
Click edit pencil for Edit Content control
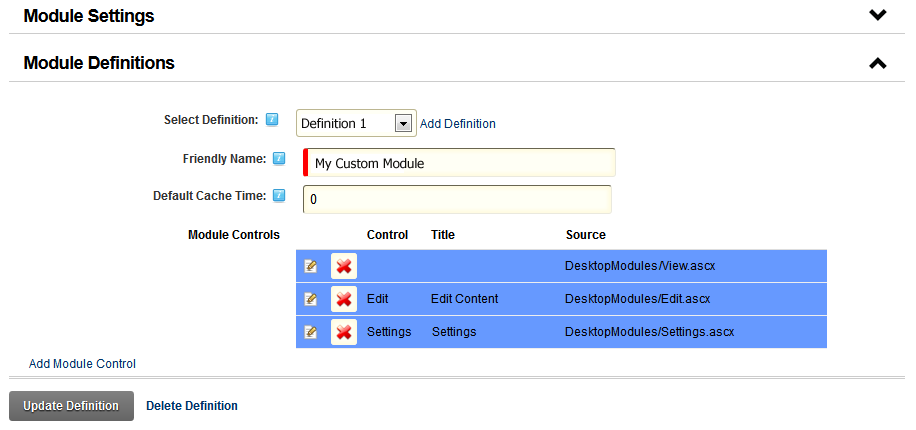click(x=311, y=299)
